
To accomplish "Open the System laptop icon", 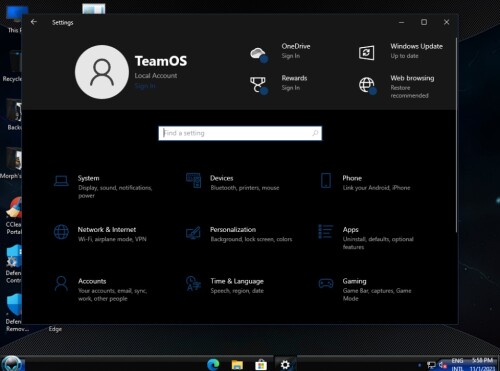I will pyautogui.click(x=61, y=181).
